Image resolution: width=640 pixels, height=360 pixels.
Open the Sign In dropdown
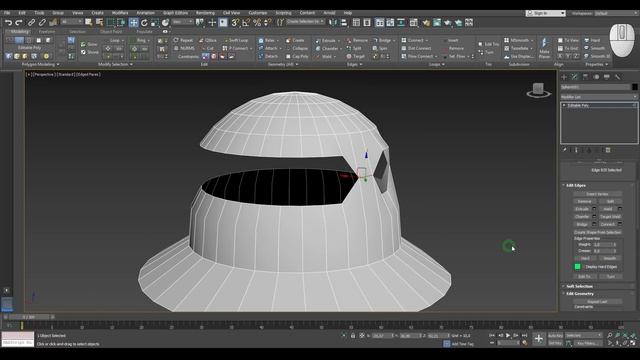click(546, 13)
